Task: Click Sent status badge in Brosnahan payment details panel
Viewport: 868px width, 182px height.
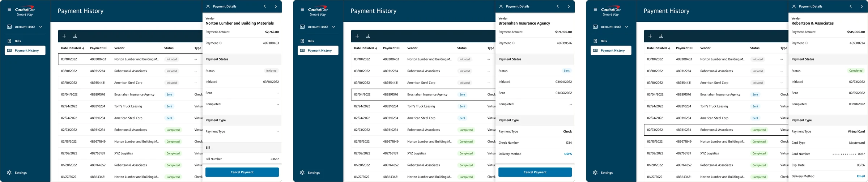Action: pos(567,71)
